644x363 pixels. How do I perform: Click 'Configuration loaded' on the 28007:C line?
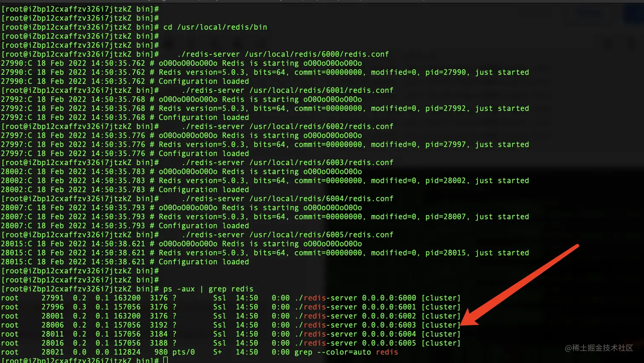[x=204, y=226]
